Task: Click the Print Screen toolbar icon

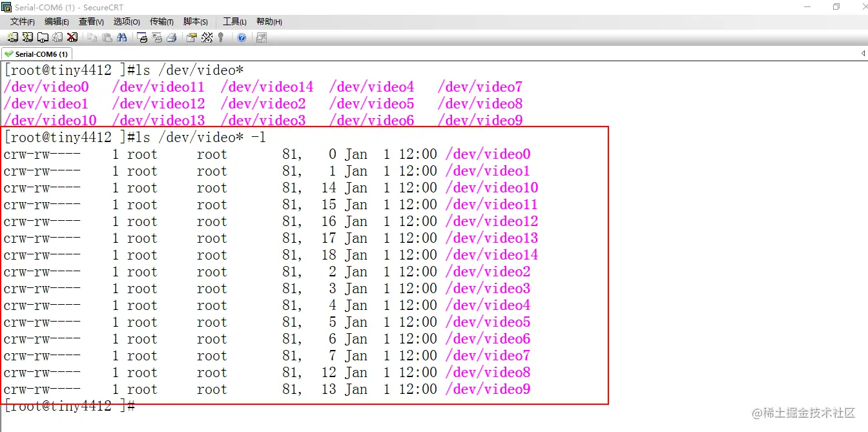Action: pos(142,37)
